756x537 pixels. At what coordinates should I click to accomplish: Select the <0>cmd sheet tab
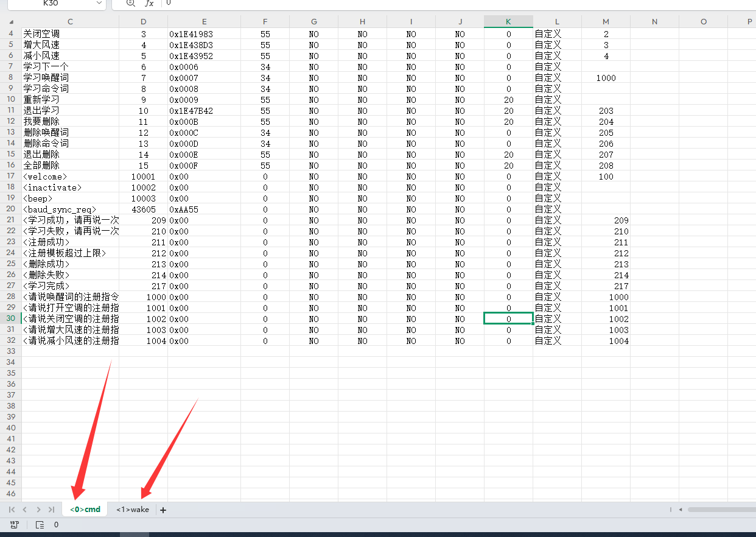85,510
